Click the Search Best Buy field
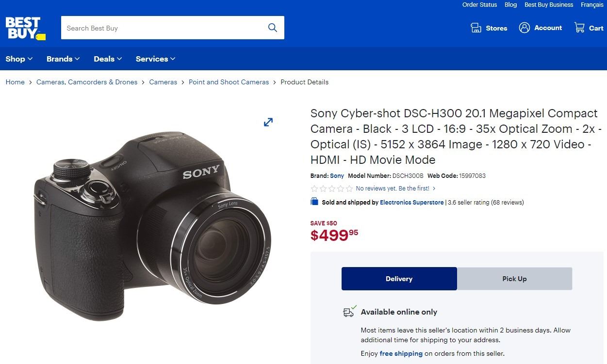 (163, 28)
